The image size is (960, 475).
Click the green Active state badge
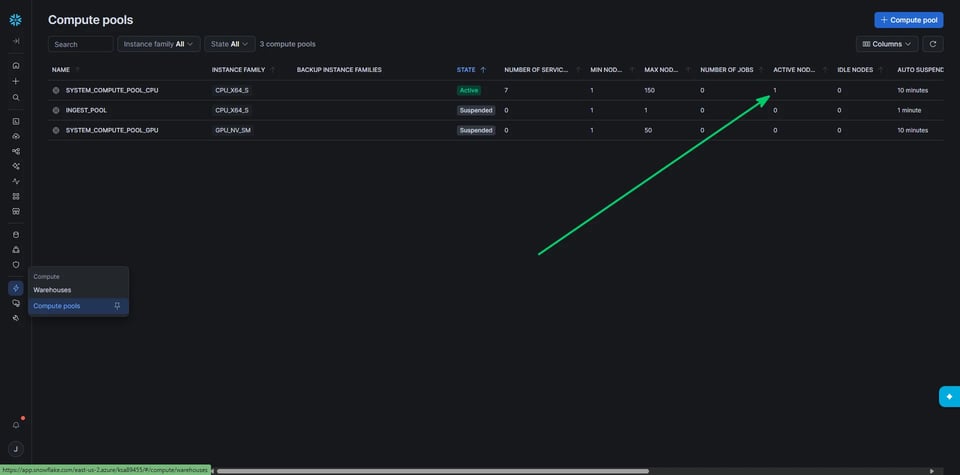click(x=469, y=90)
